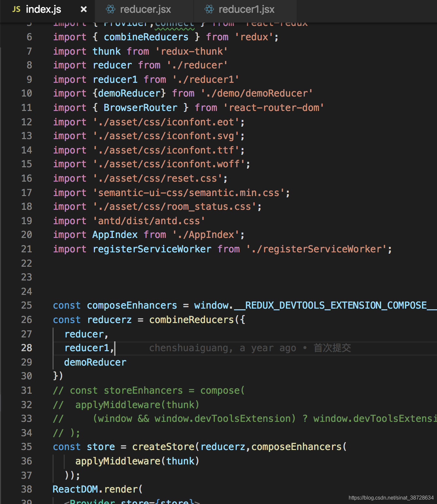This screenshot has height=504, width=437.
Task: Click 'AppIndex' identifier on line 20
Action: coord(115,235)
